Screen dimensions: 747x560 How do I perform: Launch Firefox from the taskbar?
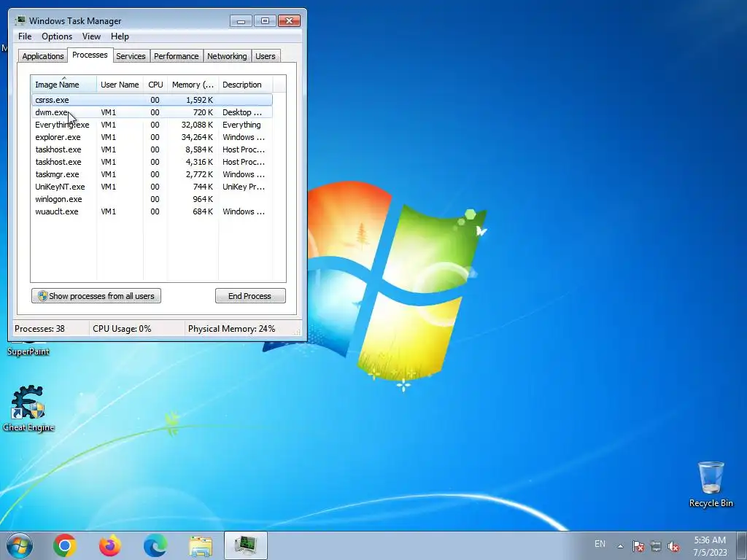(110, 545)
